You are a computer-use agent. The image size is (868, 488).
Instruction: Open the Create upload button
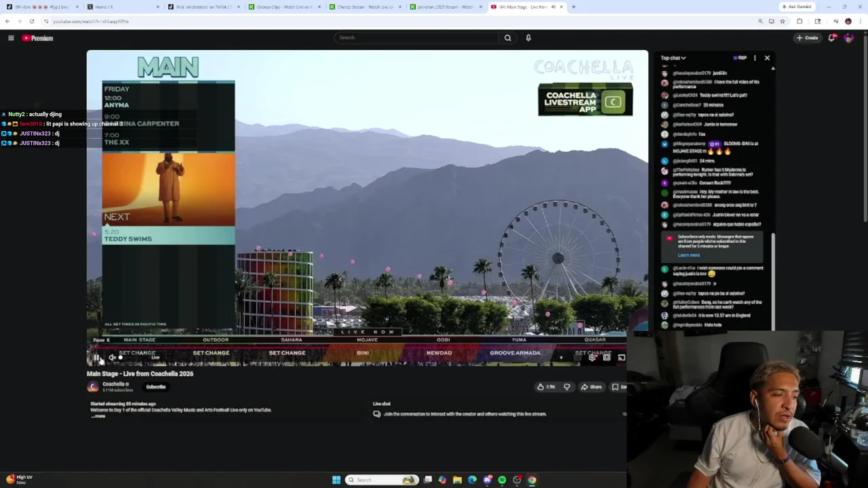(808, 38)
